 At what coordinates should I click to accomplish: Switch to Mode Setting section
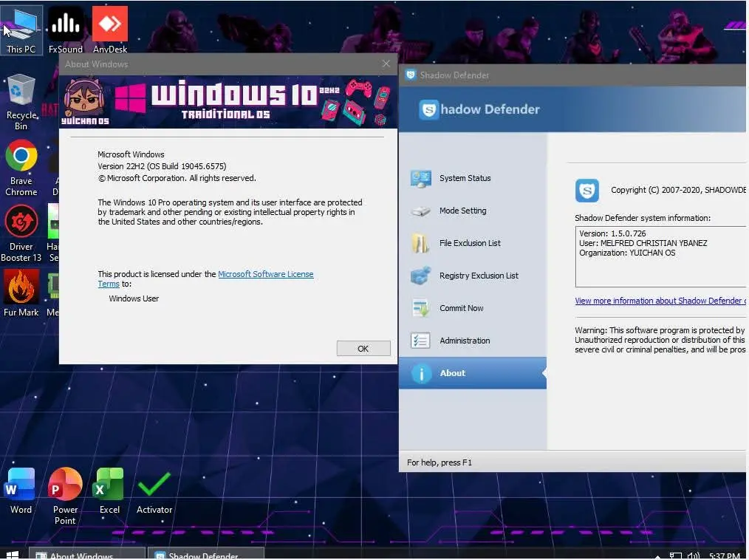point(463,211)
